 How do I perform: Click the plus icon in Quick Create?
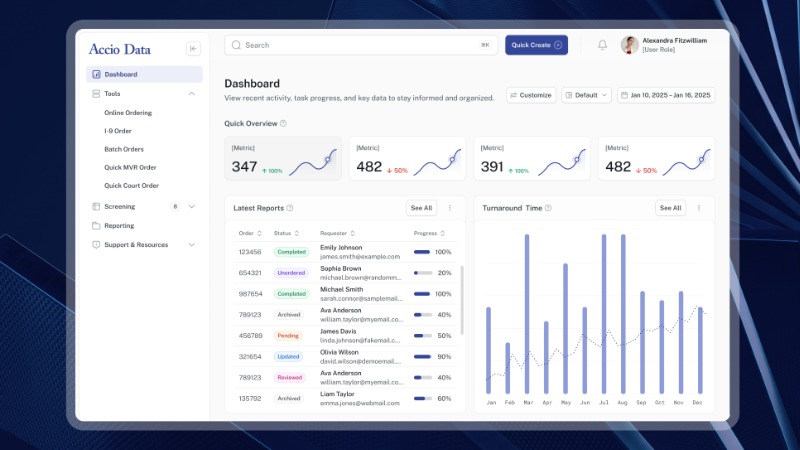558,45
